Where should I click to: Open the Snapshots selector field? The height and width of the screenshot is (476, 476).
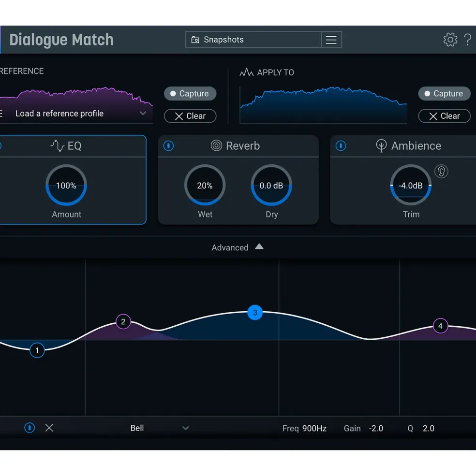pos(253,40)
